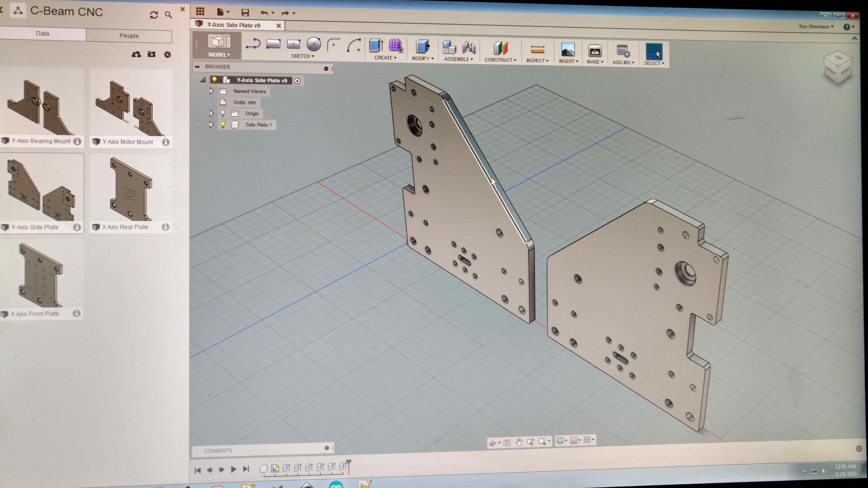
Task: Expand the Origin folder
Action: pos(211,113)
